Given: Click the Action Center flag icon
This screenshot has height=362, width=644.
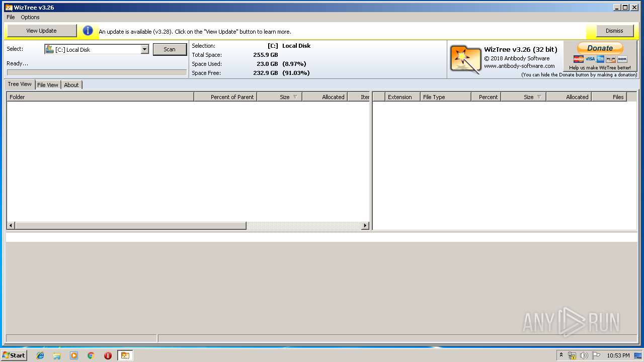Looking at the screenshot, I should [x=596, y=355].
